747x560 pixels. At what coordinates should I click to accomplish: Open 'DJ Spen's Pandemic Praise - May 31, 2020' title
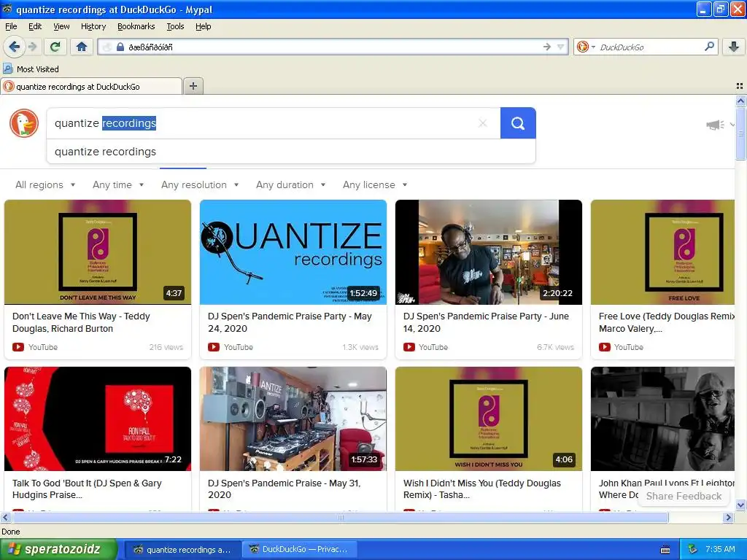285,489
